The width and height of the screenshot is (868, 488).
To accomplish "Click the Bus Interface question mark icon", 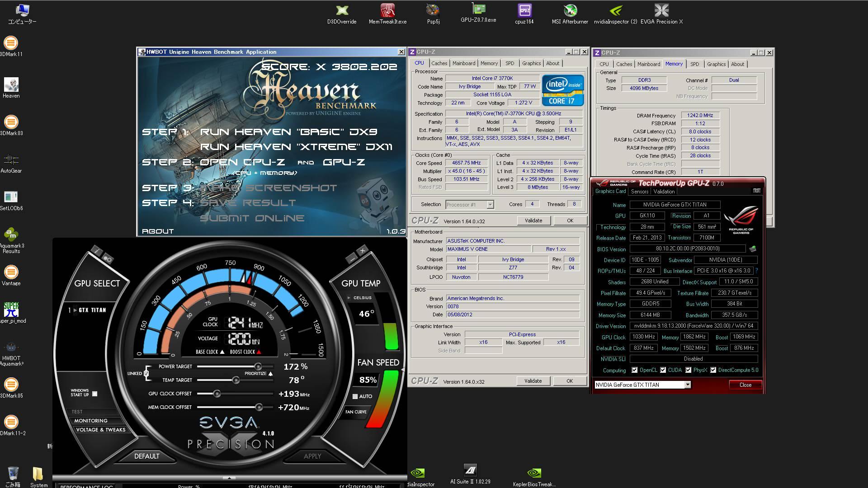I will coord(756,271).
